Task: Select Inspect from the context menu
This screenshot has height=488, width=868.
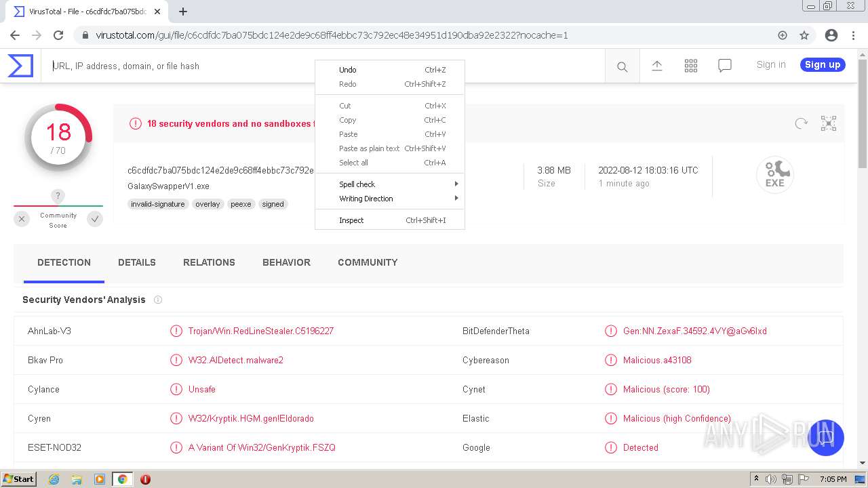Action: [x=390, y=220]
